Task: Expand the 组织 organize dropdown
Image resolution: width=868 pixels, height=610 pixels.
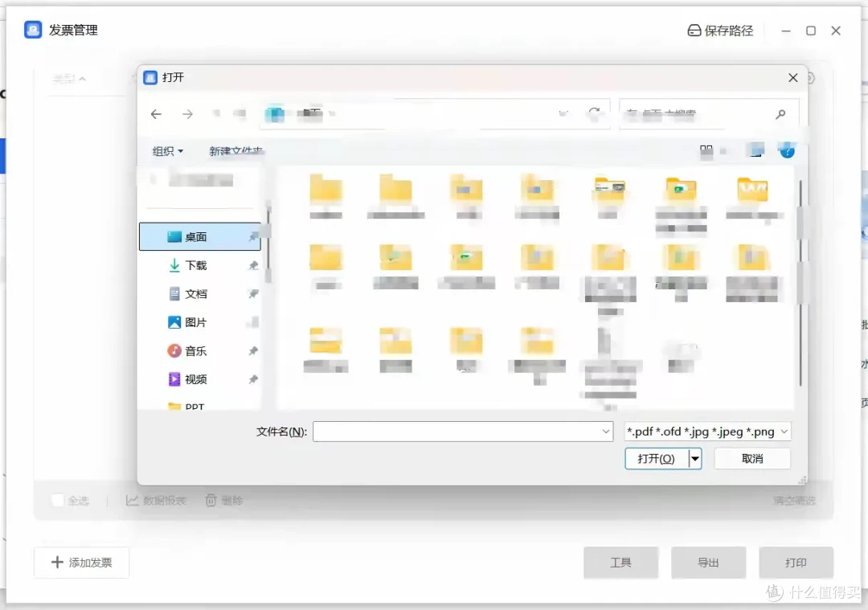Action: 168,151
